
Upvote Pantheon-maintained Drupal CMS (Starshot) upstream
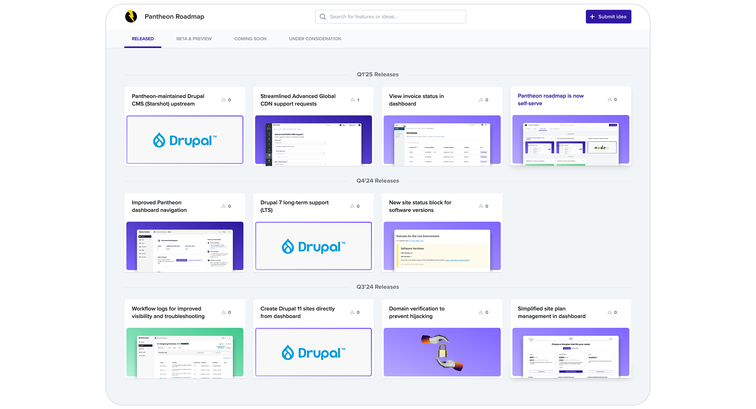225,100
